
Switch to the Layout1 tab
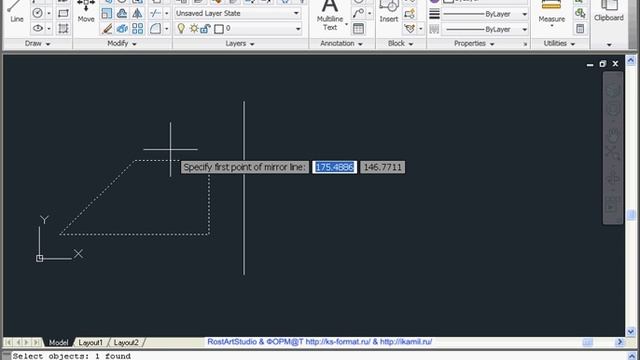tap(90, 342)
